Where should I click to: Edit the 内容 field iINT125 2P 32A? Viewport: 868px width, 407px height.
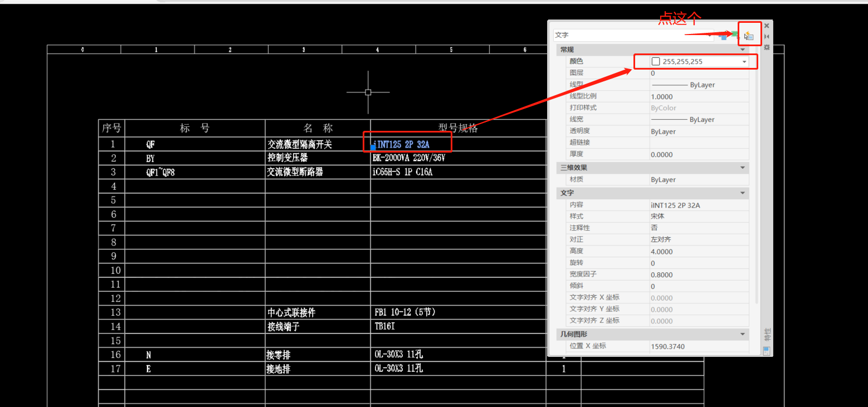(699, 205)
